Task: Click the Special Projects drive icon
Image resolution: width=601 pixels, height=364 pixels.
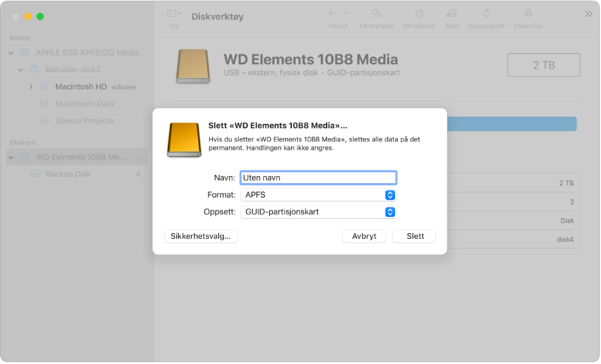Action: tap(45, 121)
